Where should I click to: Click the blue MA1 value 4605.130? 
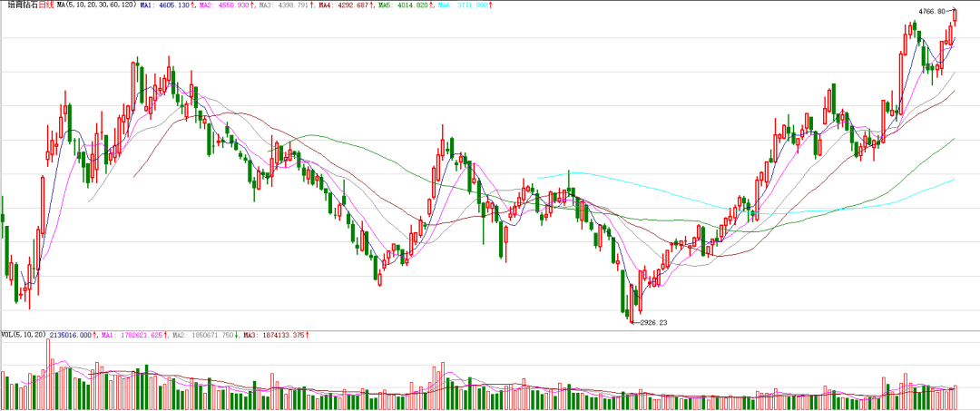pyautogui.click(x=170, y=5)
